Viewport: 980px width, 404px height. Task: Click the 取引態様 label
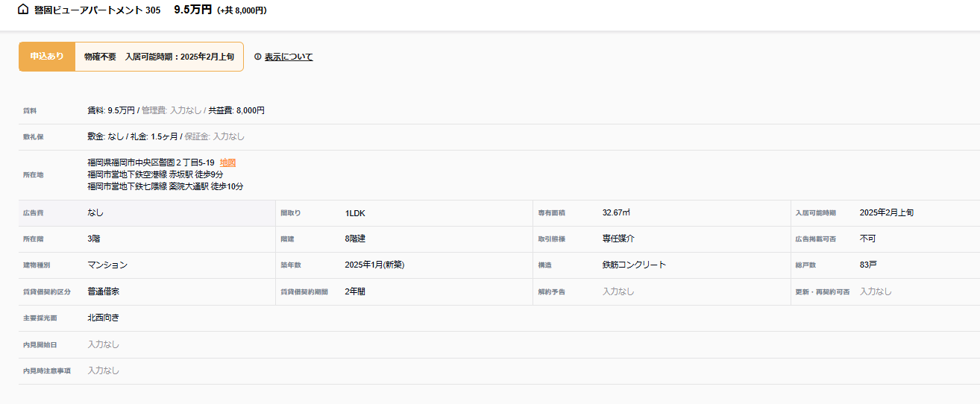point(552,239)
